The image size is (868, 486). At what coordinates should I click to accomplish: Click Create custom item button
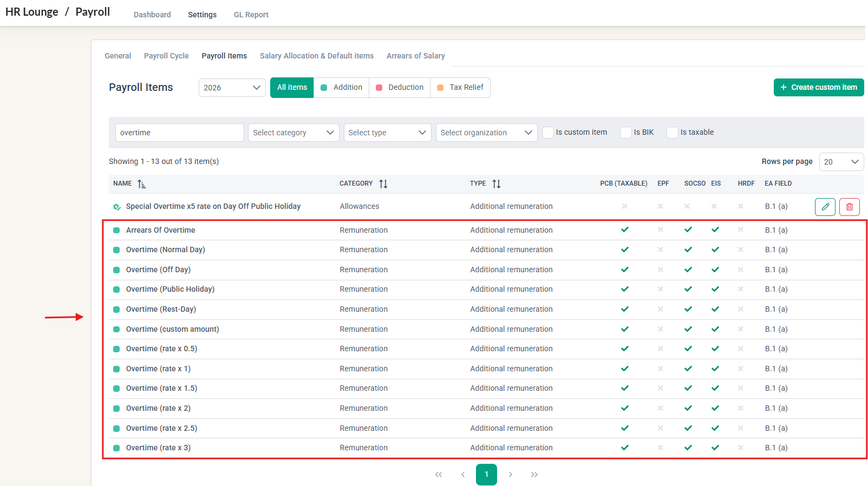coord(819,87)
